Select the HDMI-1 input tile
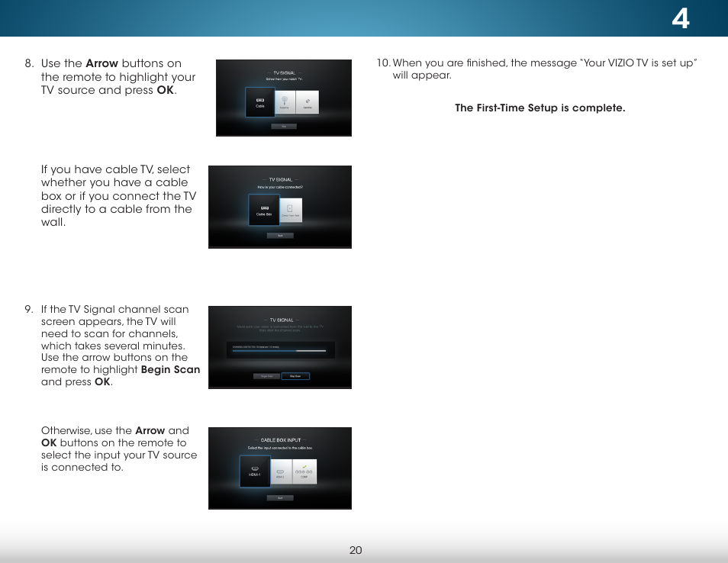Viewport: 728px width, 563px height. click(255, 471)
